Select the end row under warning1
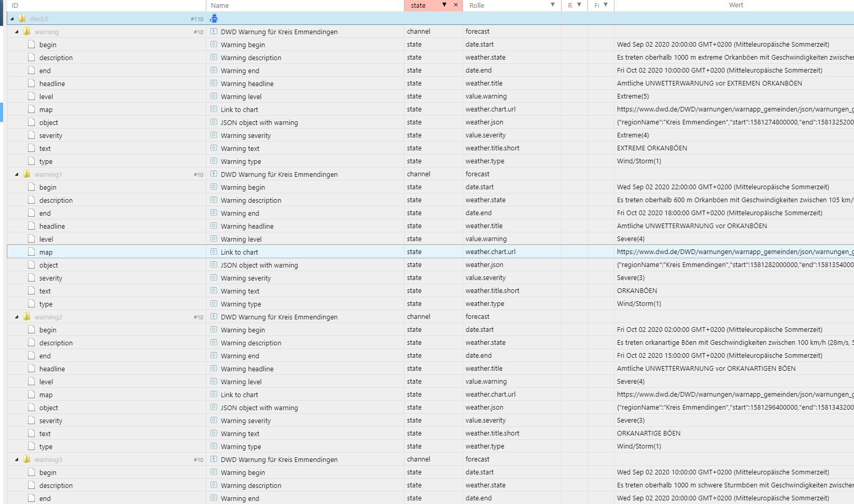 [x=430, y=213]
